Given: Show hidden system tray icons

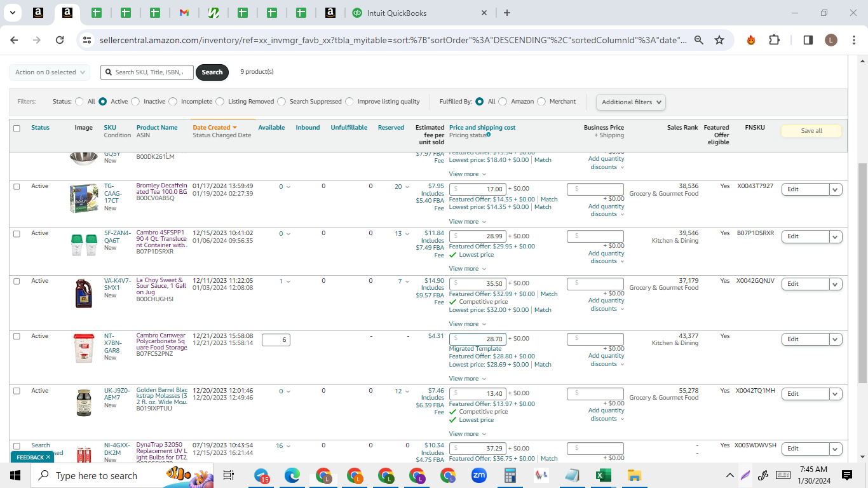Looking at the screenshot, I should click(729, 475).
